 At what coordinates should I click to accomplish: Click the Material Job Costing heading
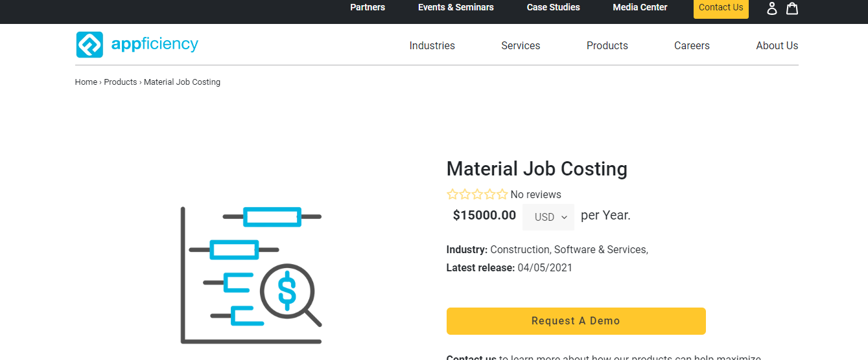(x=537, y=169)
